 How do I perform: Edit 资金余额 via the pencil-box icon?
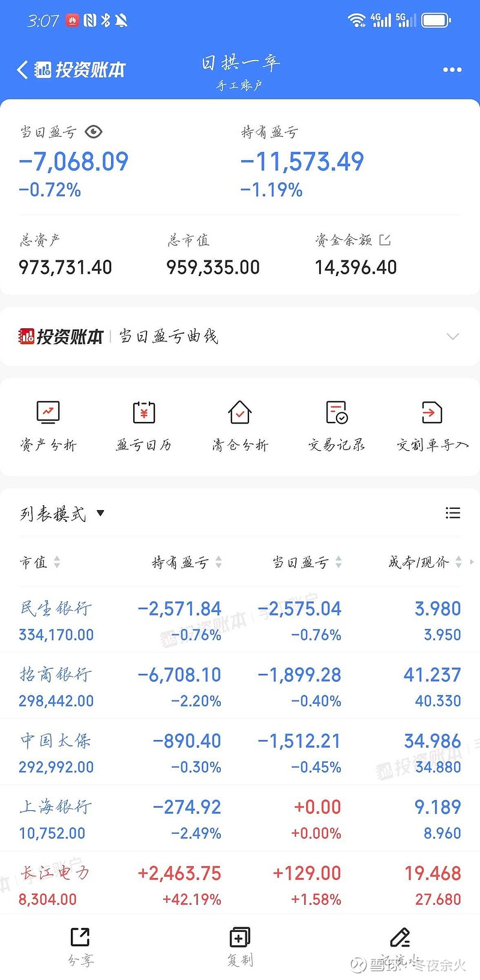pyautogui.click(x=385, y=240)
